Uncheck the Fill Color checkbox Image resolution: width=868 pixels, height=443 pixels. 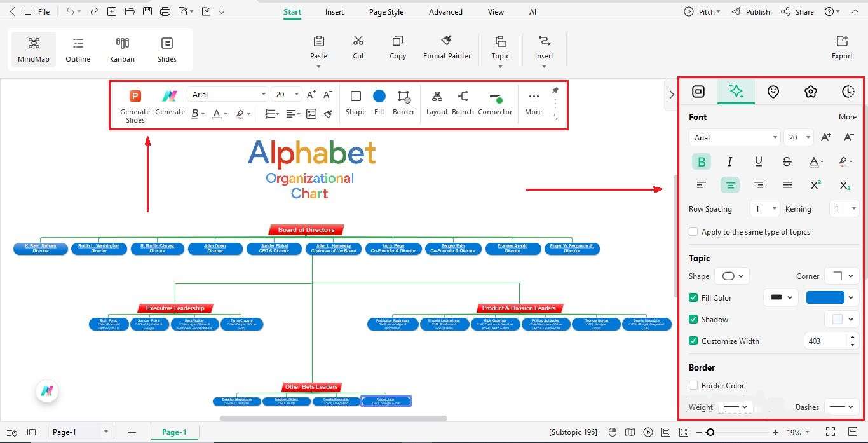click(x=693, y=297)
